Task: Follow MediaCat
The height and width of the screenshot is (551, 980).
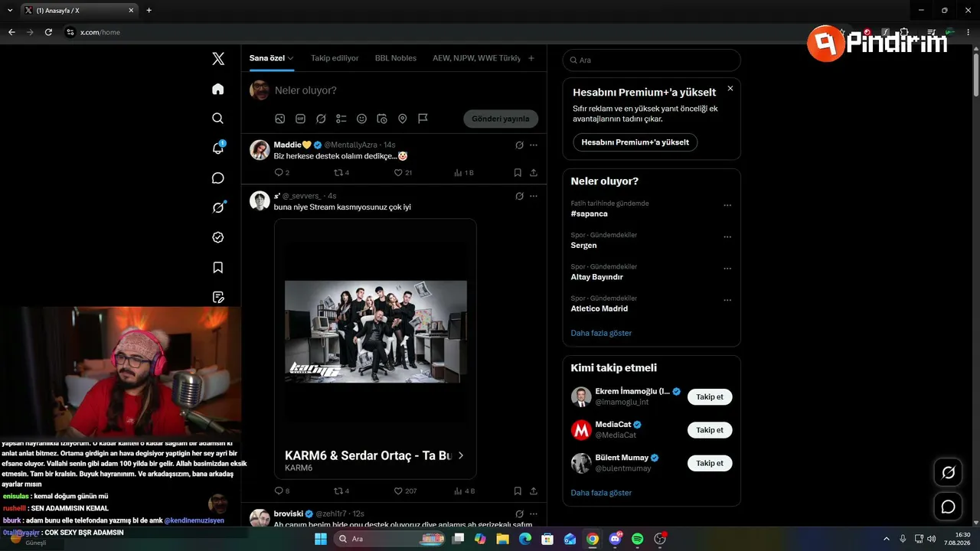Action: point(710,430)
